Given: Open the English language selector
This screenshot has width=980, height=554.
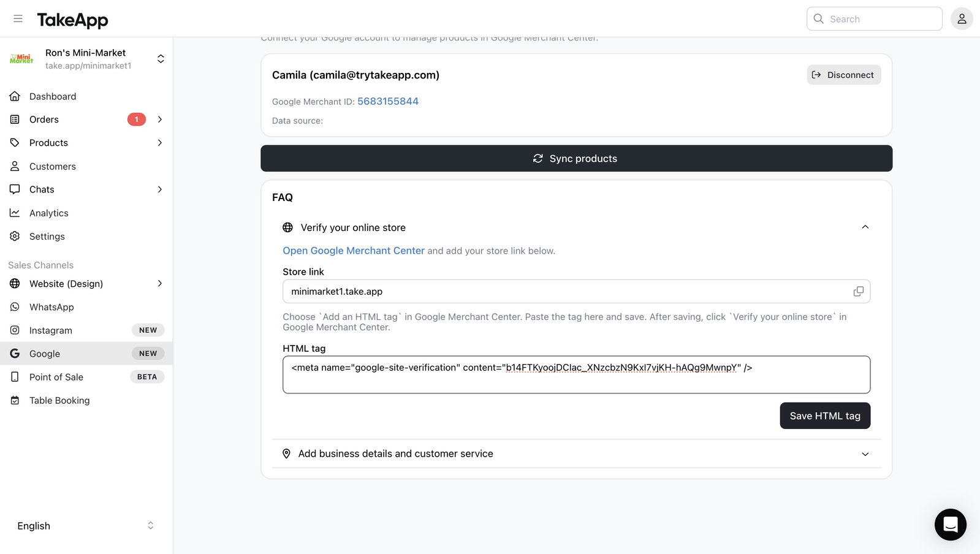Looking at the screenshot, I should 86,526.
